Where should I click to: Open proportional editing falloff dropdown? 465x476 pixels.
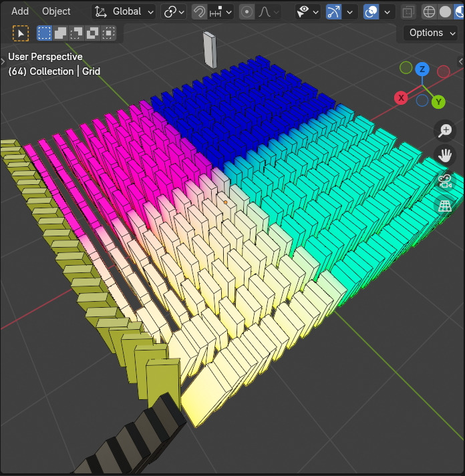click(269, 12)
